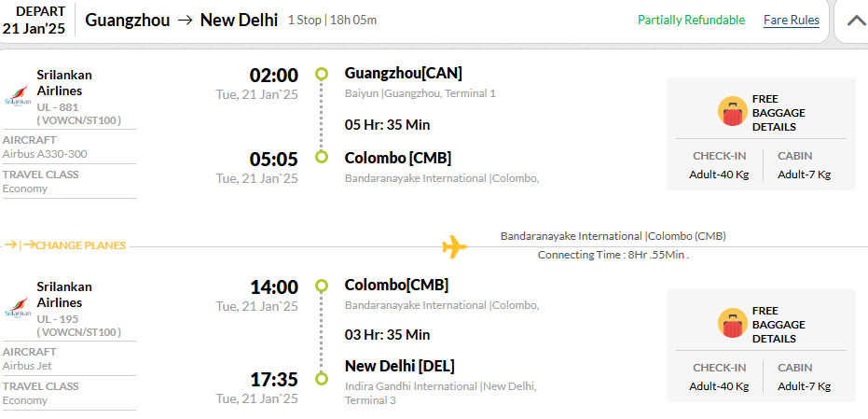Click Free Baggage Details of first flight
The width and height of the screenshot is (868, 419).
click(x=778, y=113)
